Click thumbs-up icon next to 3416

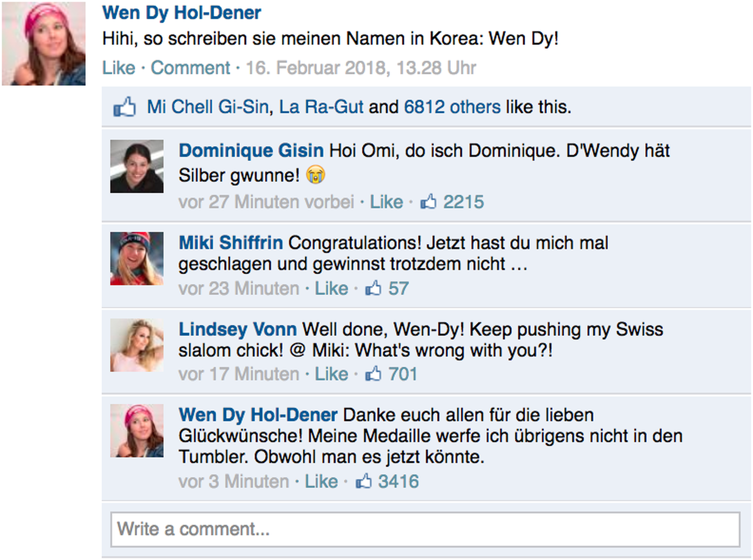363,481
